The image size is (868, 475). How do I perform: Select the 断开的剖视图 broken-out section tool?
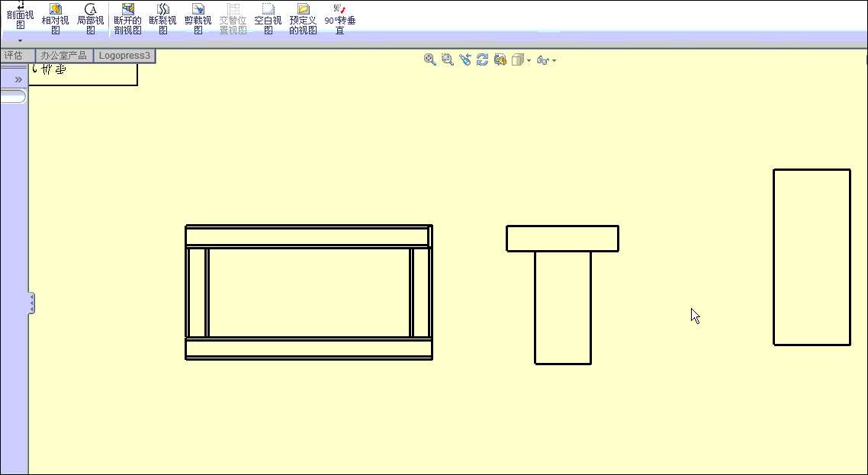pos(128,18)
